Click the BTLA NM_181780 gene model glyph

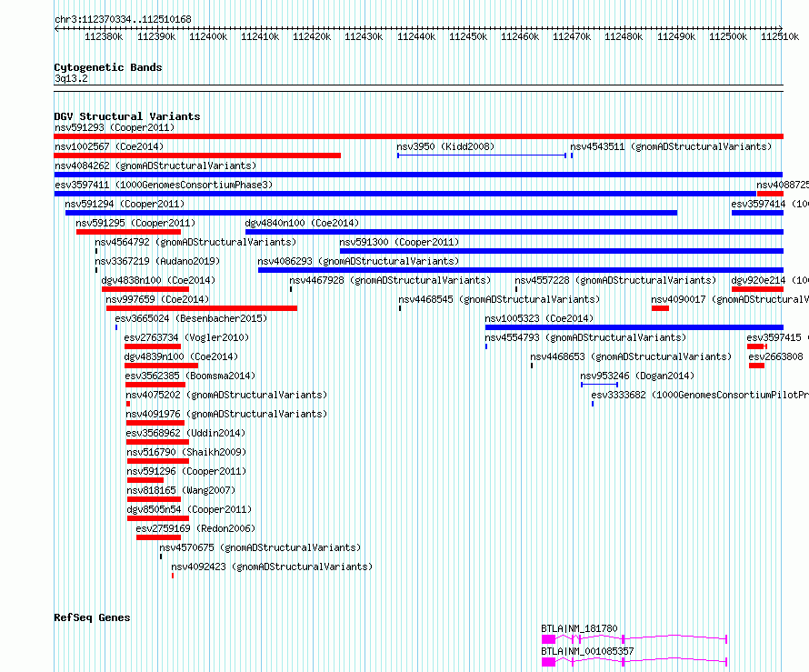(x=634, y=639)
